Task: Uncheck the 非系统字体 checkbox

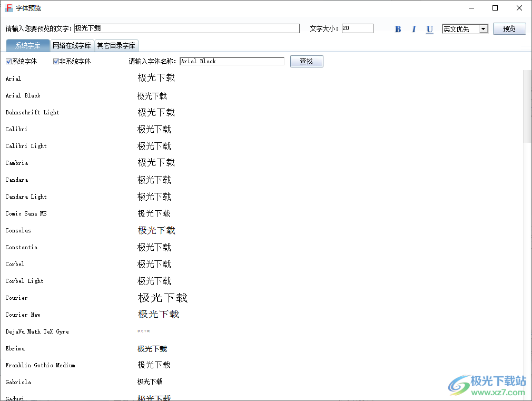Action: [55, 61]
